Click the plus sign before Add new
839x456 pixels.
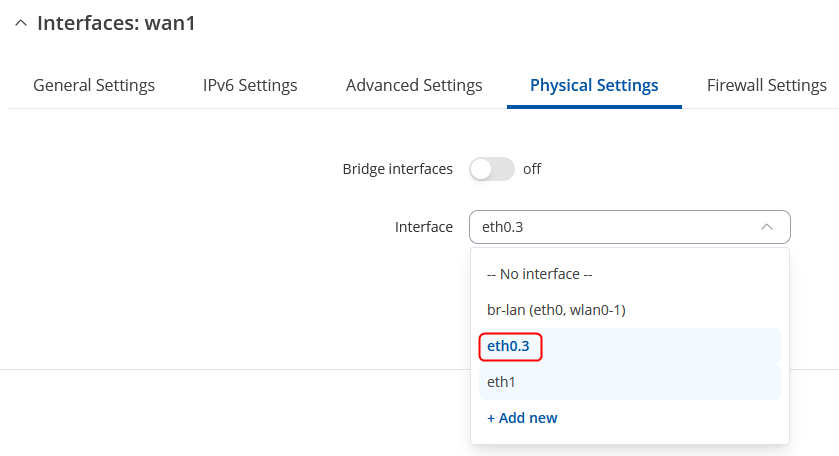[491, 418]
